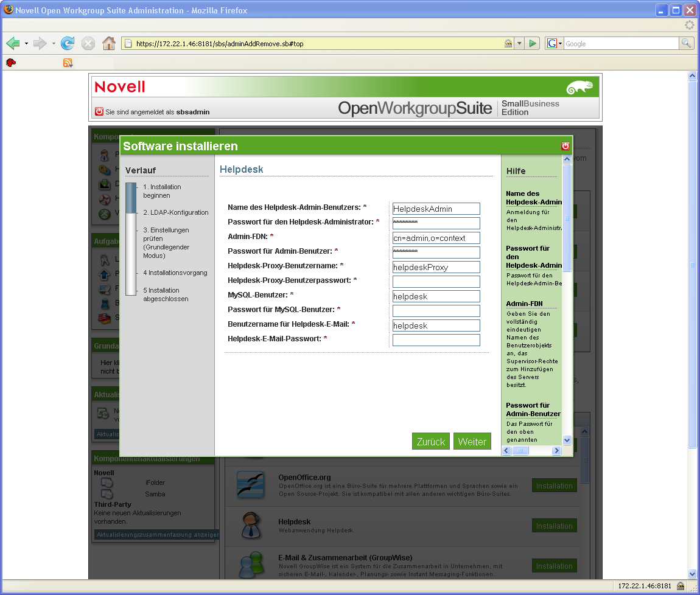Click the MySQL-Benutzer input field

(x=436, y=296)
